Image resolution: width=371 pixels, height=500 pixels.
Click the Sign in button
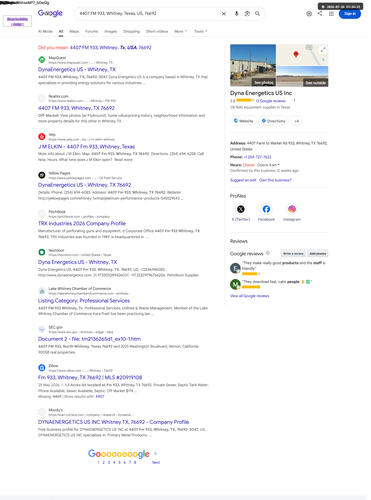tap(350, 14)
